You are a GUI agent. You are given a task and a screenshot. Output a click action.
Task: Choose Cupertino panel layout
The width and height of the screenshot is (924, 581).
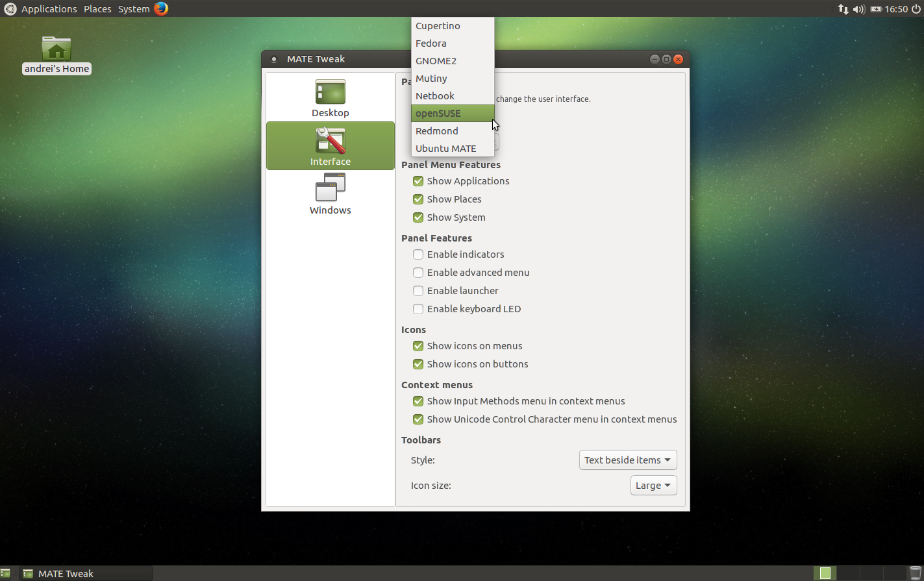click(453, 26)
